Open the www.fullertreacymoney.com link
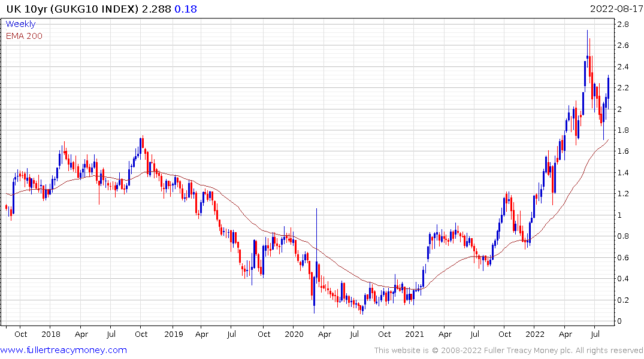This screenshot has width=644, height=359. coord(64,350)
